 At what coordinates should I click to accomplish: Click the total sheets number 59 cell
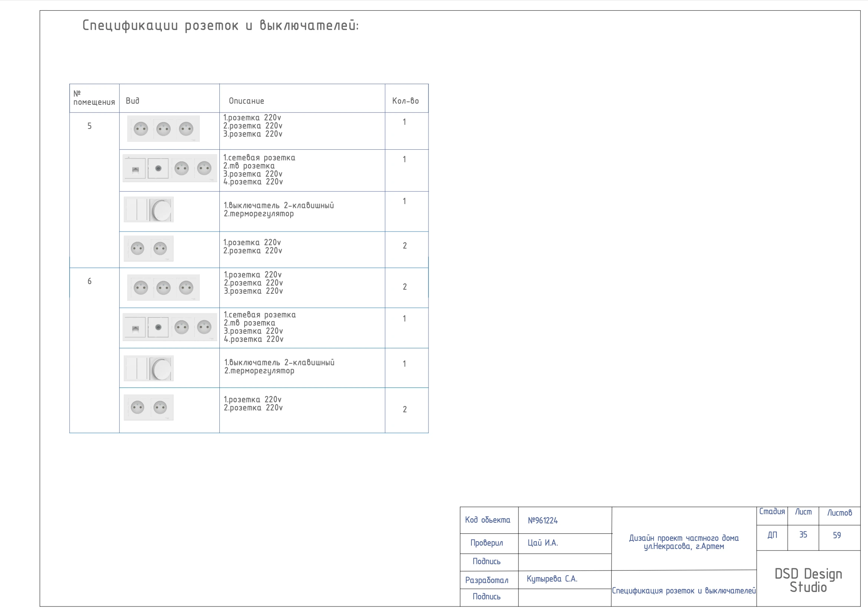pyautogui.click(x=836, y=535)
